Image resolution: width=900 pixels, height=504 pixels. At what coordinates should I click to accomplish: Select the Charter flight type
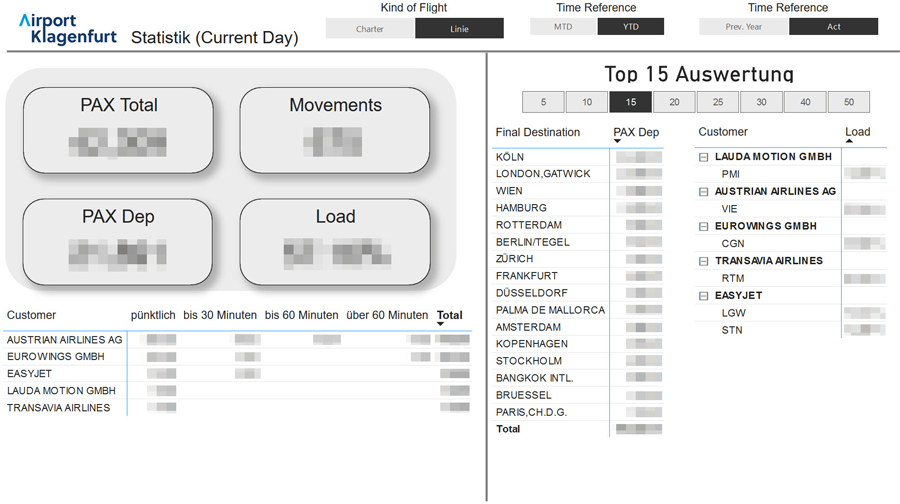370,28
